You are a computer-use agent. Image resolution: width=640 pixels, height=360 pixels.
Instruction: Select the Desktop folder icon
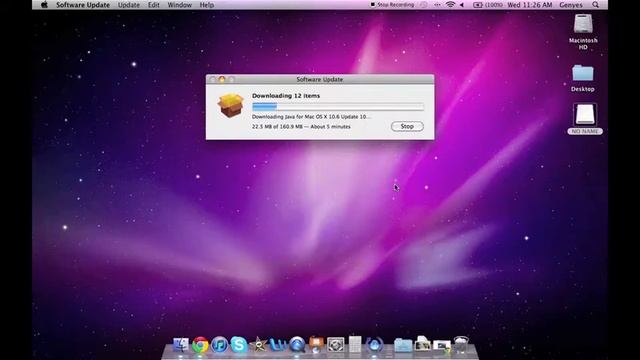(x=582, y=73)
